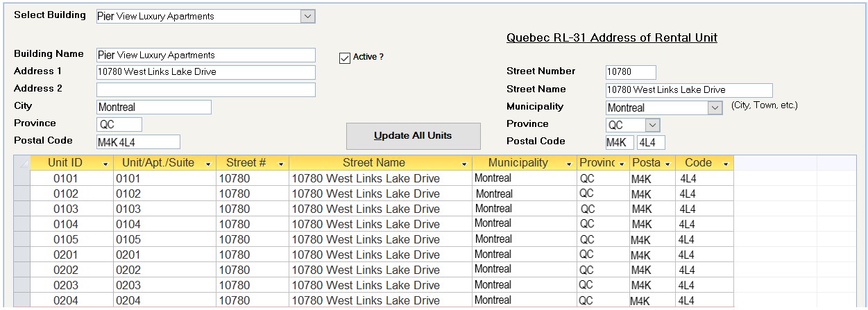Click the Postal Code field M4K4L4
The image size is (868, 310).
138,142
